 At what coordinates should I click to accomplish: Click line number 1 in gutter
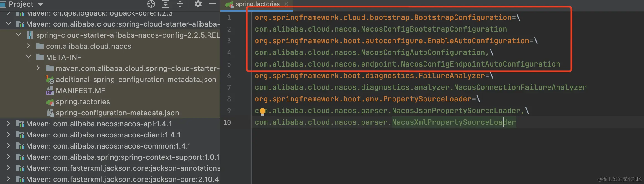229,17
